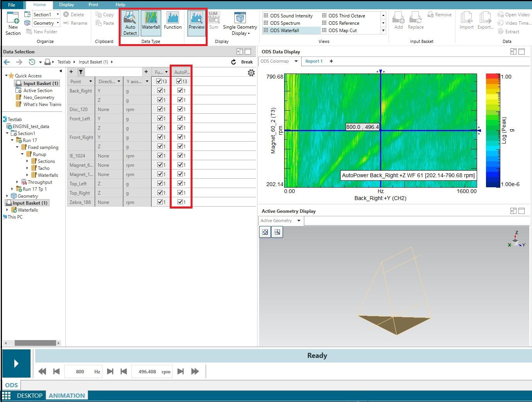Toggle Function header checkbox with 13
Screen dimensions: 532x402
pos(159,81)
